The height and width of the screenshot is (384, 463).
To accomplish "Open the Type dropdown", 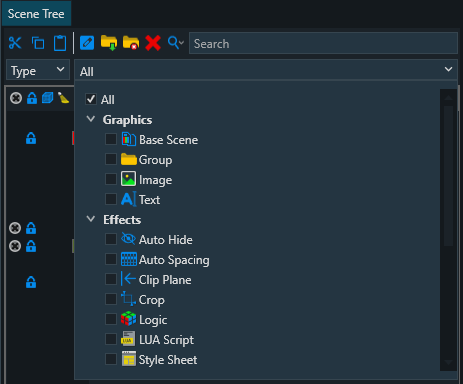I will click(x=38, y=70).
